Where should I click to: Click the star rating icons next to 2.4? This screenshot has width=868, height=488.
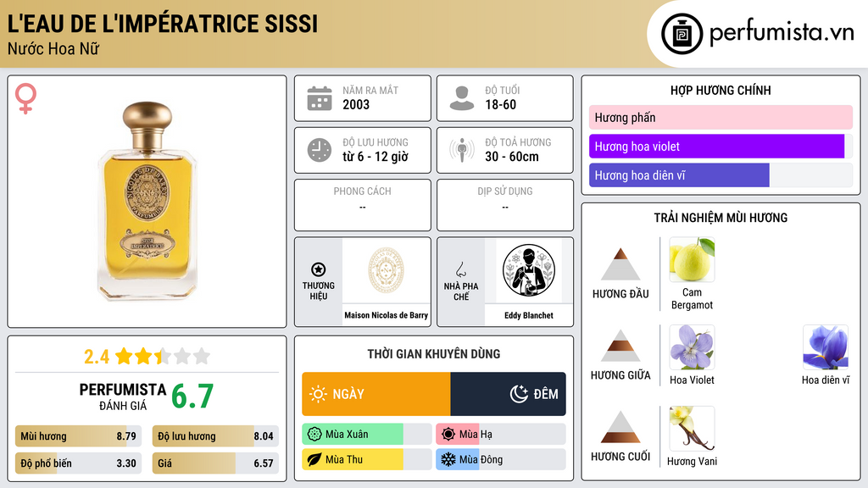tap(163, 356)
